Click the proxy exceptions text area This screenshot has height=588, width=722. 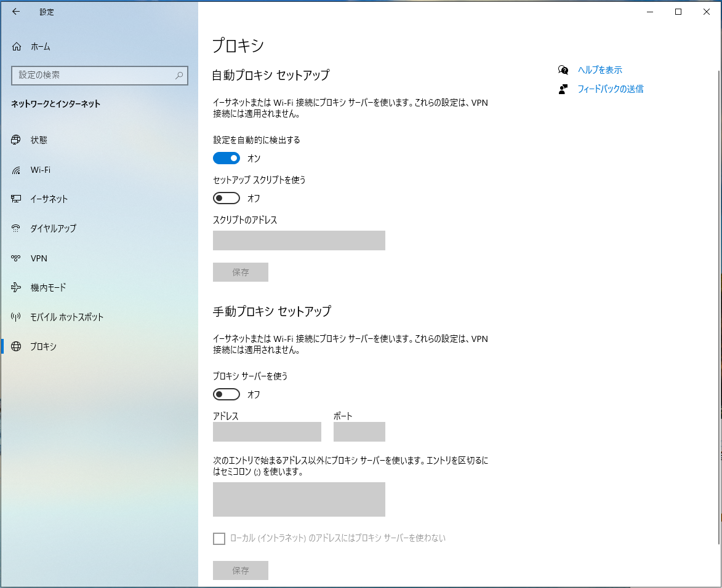[299, 499]
